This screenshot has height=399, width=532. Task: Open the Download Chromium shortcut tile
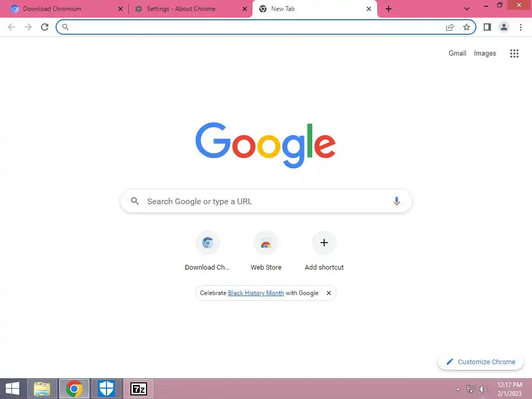(x=207, y=251)
